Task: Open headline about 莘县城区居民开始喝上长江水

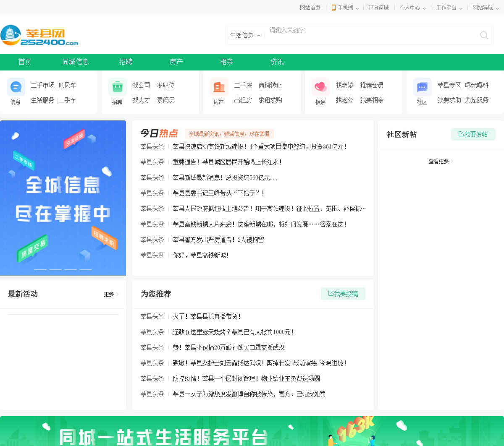Action: click(x=227, y=162)
